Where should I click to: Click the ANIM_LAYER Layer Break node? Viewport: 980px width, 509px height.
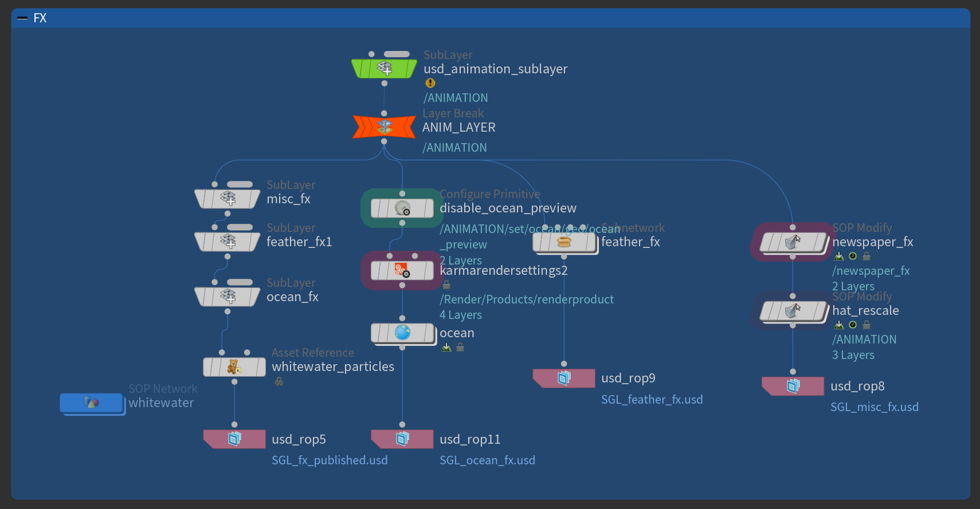tap(384, 127)
